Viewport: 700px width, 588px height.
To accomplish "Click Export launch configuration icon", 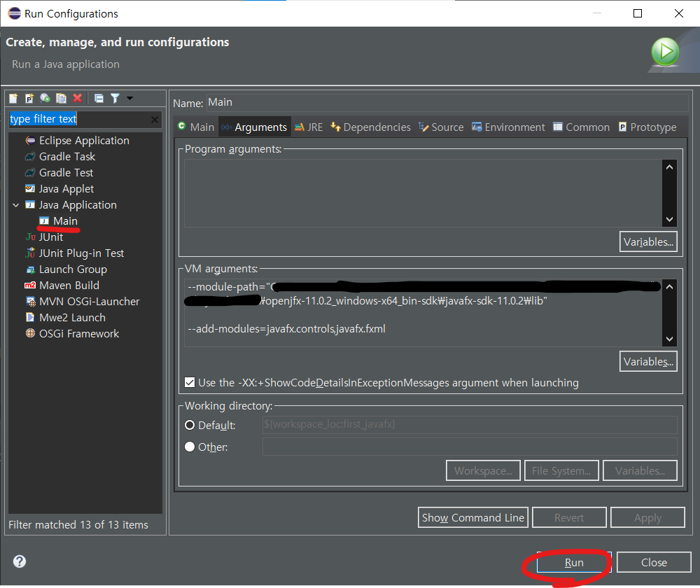I will tap(45, 98).
